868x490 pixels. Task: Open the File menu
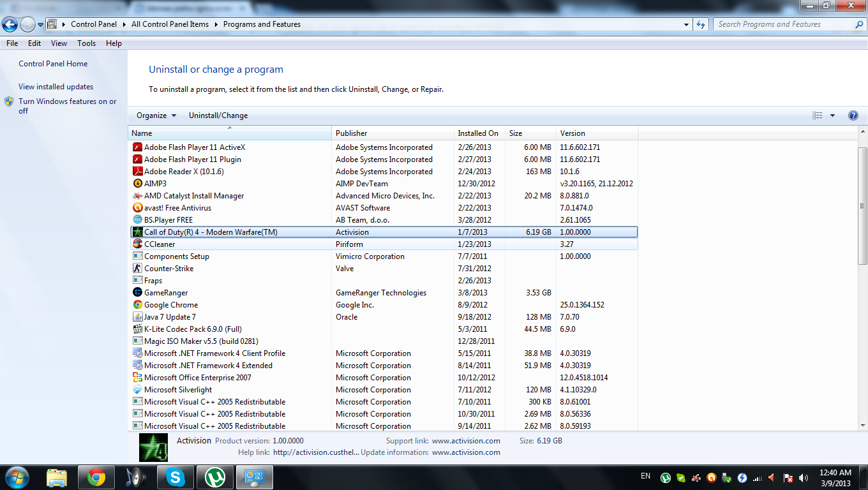coord(12,43)
